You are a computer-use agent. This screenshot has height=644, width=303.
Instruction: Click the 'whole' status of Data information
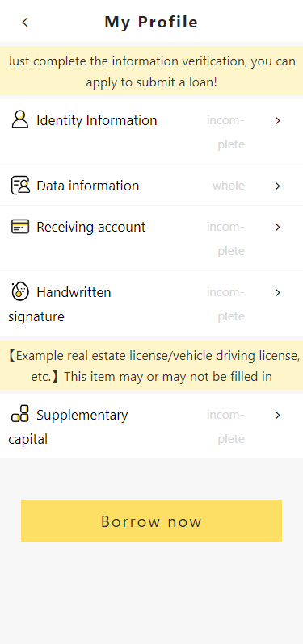[x=228, y=186]
